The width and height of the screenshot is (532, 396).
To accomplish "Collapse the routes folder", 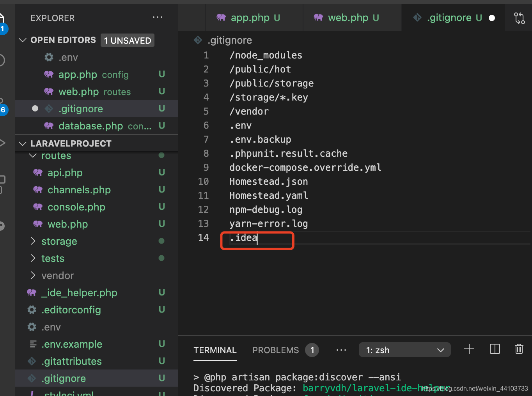I will coord(33,156).
